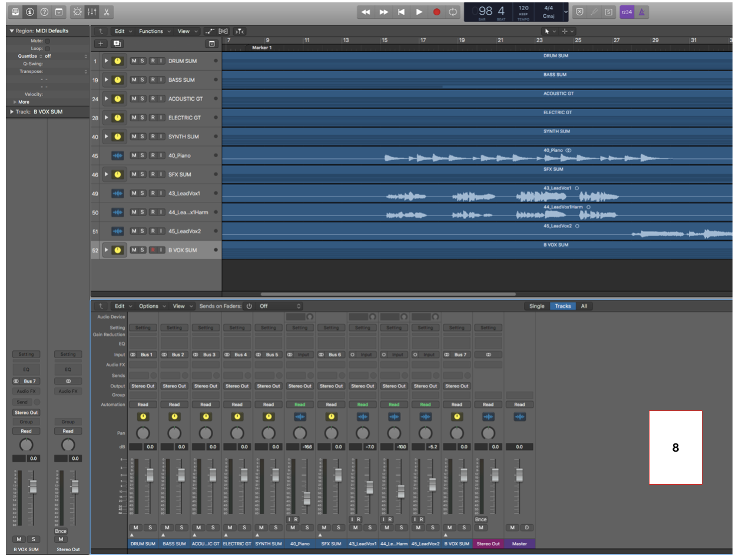Open the Editors scissors button
Viewport: 739px width, 560px height.
click(107, 12)
